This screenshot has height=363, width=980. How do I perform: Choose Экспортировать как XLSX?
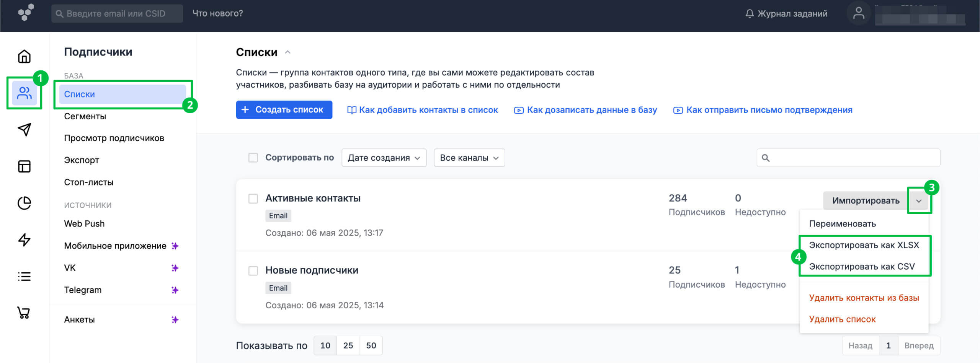pos(864,245)
